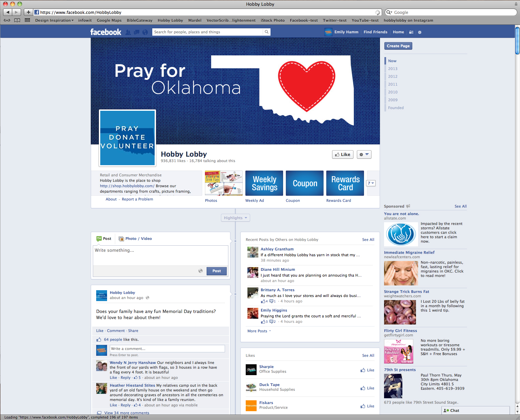
Task: Open the Photos thumbnail tile
Action: (x=224, y=183)
